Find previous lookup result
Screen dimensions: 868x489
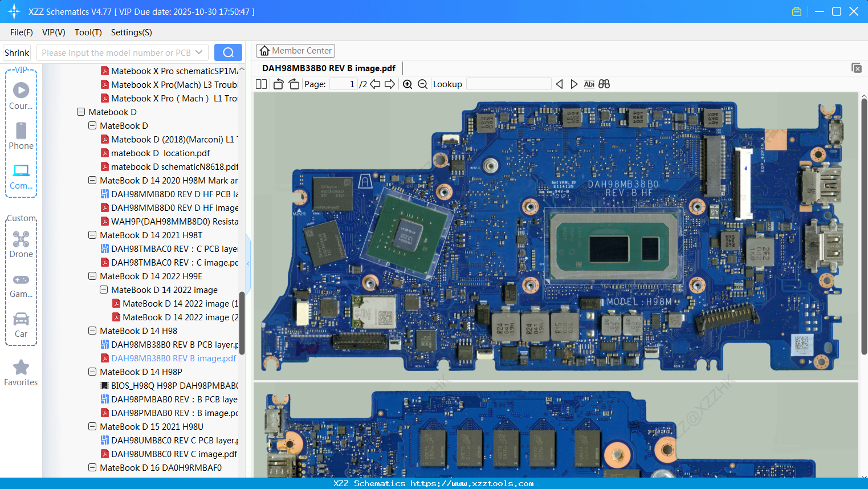click(x=559, y=84)
